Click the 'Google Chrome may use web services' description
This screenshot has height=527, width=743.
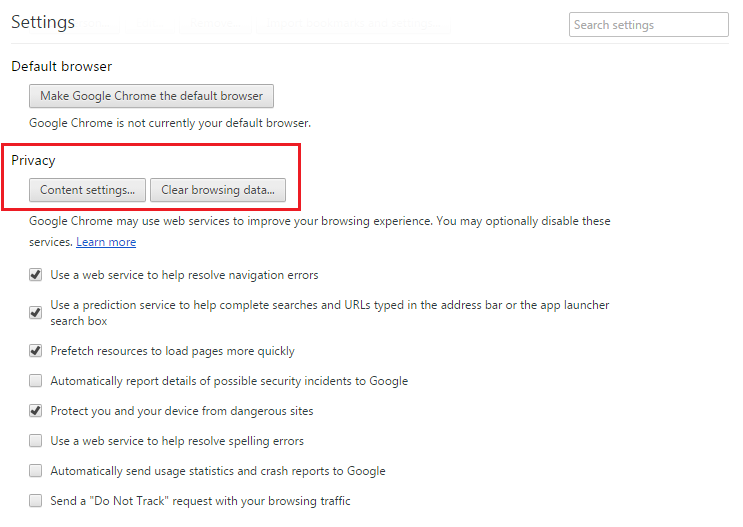click(x=320, y=231)
